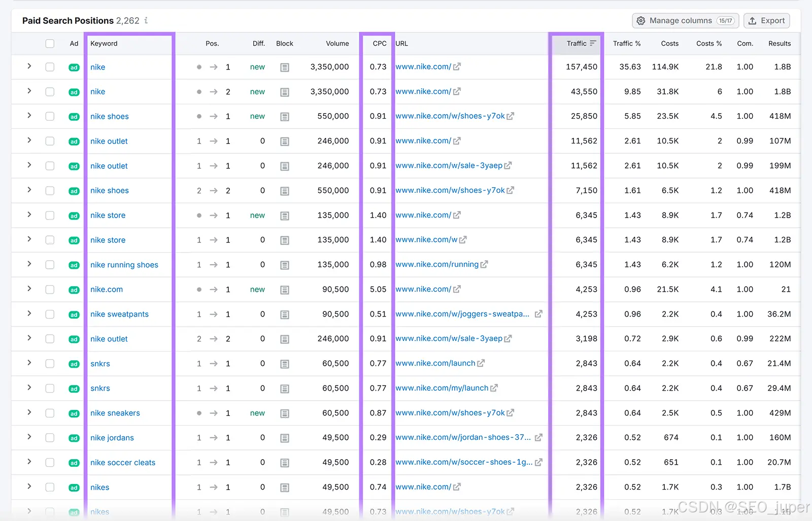Check the box for the nike soccer cleats row
812x521 pixels.
point(50,463)
